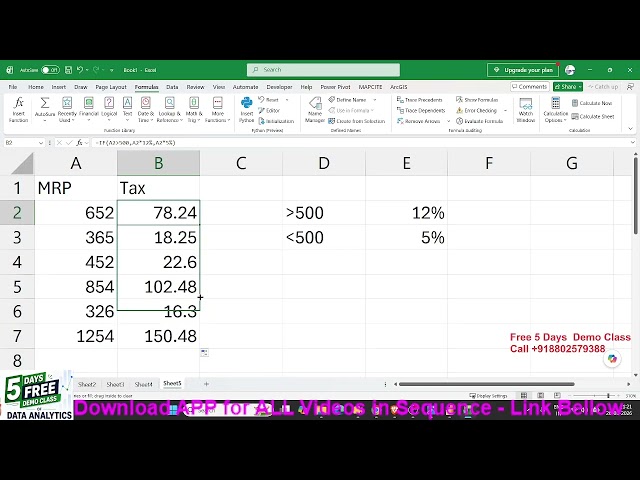Image resolution: width=640 pixels, height=480 pixels.
Task: Open the Comments pane
Action: (529, 87)
